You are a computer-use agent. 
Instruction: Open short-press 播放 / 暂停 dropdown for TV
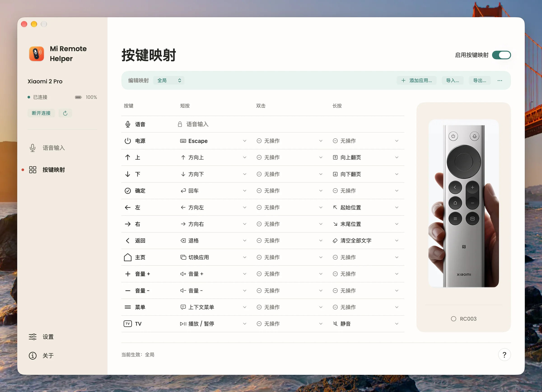tap(213, 324)
